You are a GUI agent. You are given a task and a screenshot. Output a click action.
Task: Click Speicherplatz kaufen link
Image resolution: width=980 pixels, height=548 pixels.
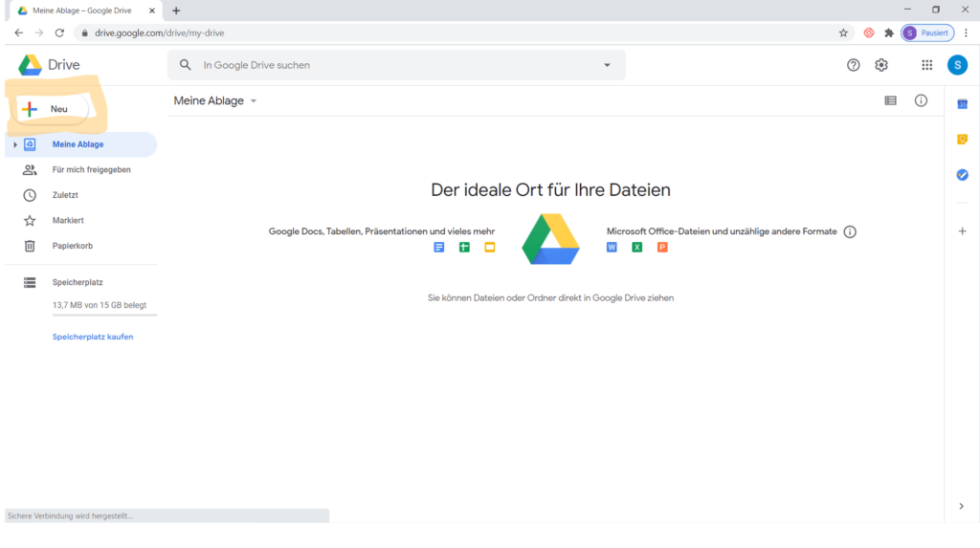coord(93,337)
